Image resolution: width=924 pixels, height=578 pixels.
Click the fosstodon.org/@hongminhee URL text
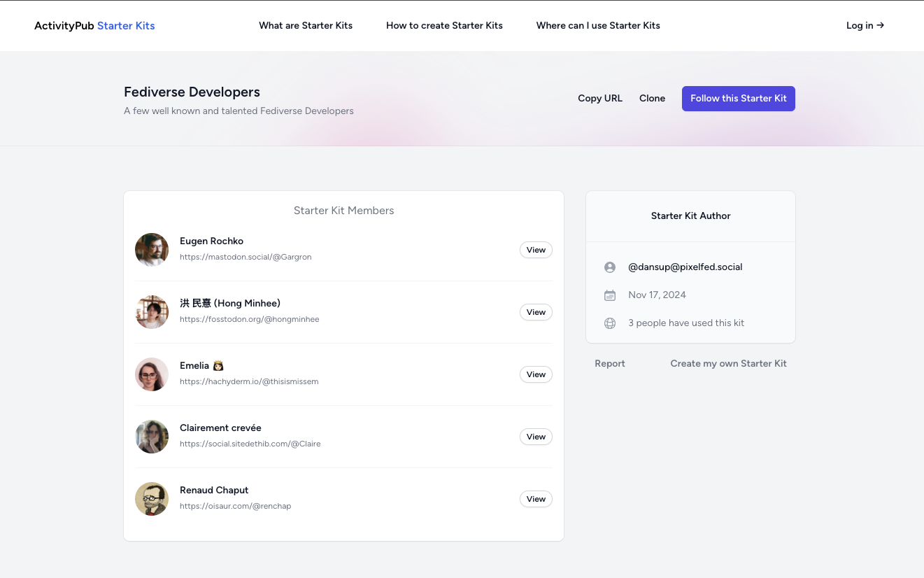249,320
